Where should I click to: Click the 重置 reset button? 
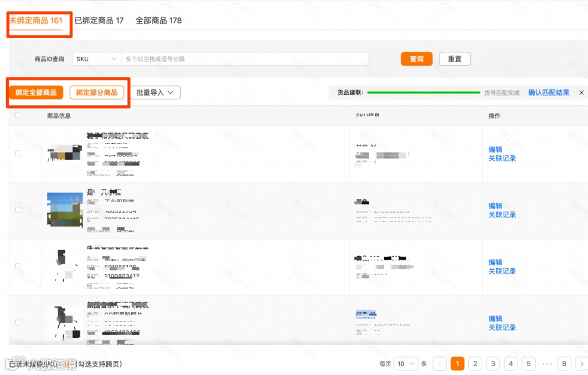coord(455,59)
